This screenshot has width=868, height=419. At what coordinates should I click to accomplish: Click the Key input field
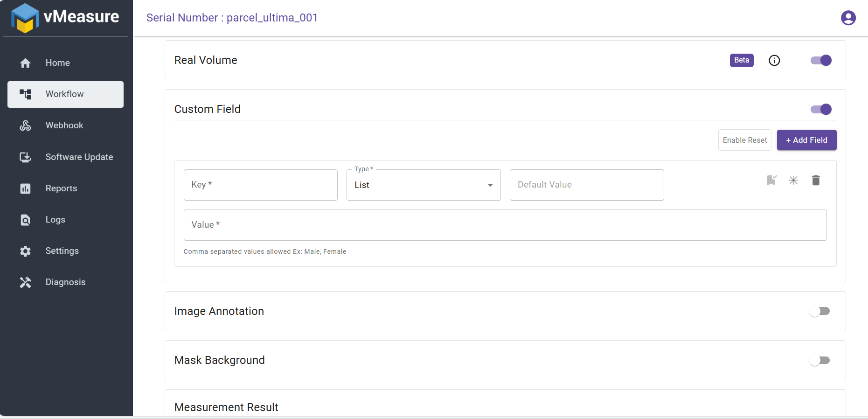[260, 185]
